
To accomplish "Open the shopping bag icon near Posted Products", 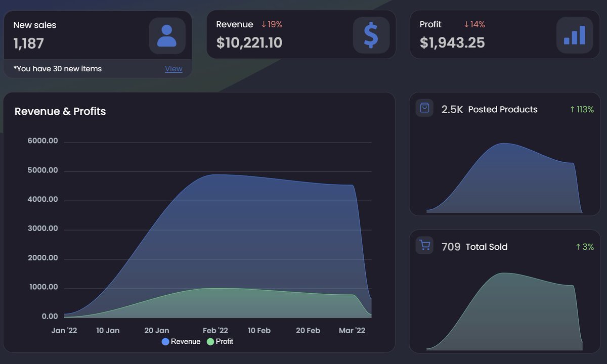I will tap(424, 108).
